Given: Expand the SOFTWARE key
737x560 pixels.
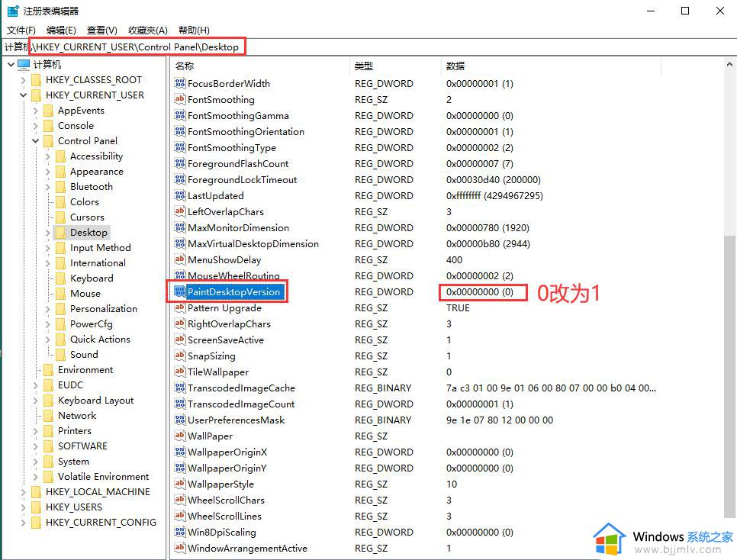Looking at the screenshot, I should tap(35, 446).
